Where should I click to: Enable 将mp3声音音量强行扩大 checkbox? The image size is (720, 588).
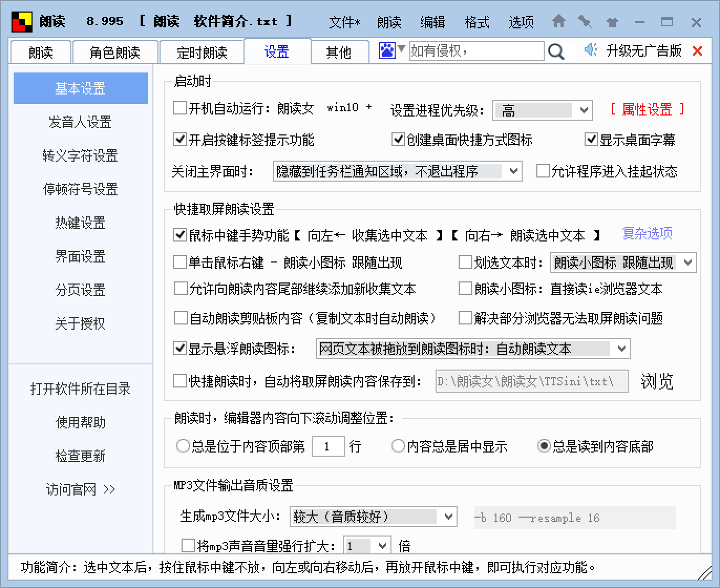pos(188,545)
